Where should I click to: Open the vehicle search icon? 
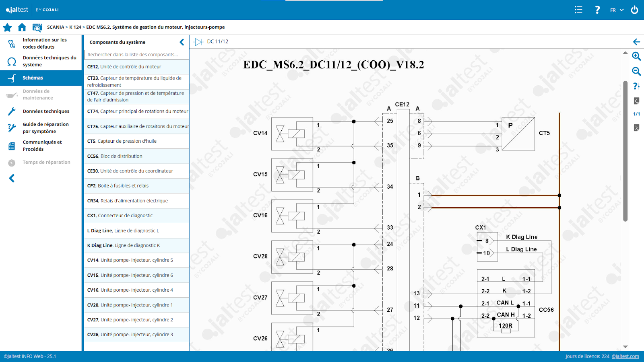point(37,27)
